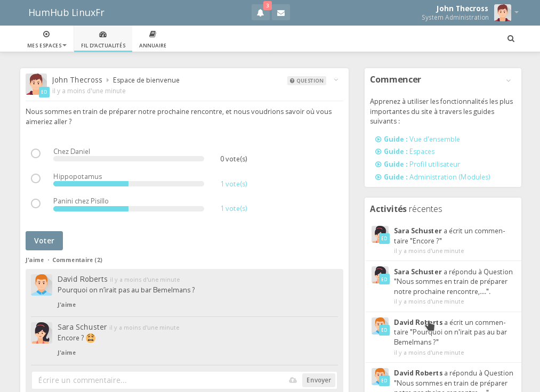Click John Thecross post avatar
Image resolution: width=540 pixels, height=392 pixels.
[36, 84]
